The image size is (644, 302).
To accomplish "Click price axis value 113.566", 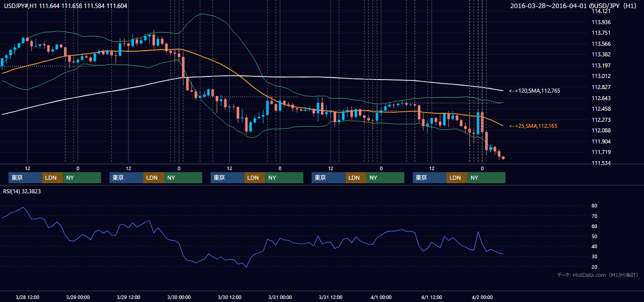I will [601, 44].
